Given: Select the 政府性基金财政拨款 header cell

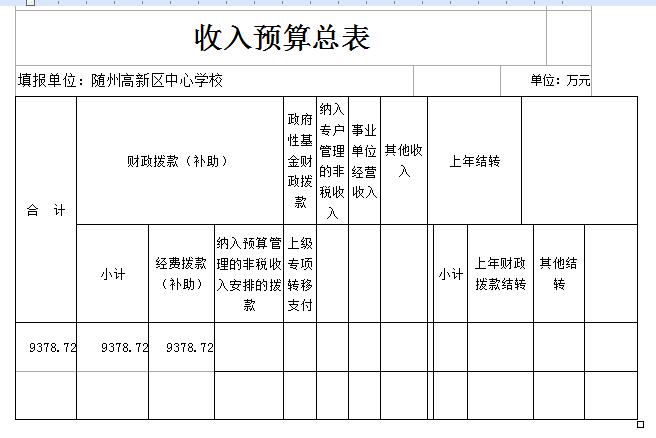Looking at the screenshot, I should 300,161.
